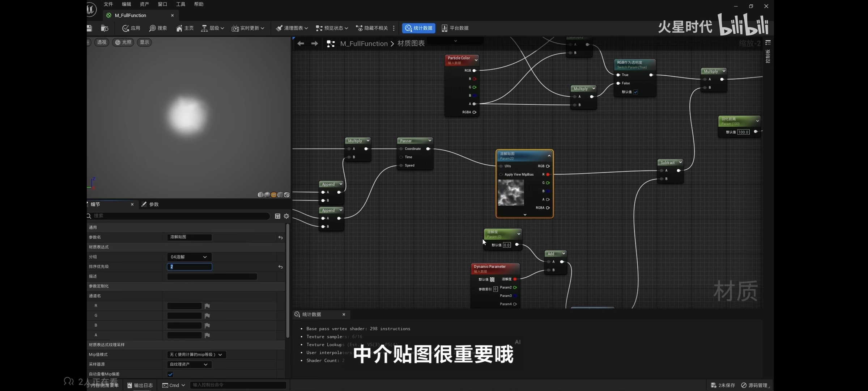Uncheck auto view Mip bias checkbox
Image resolution: width=868 pixels, height=391 pixels.
coord(170,374)
